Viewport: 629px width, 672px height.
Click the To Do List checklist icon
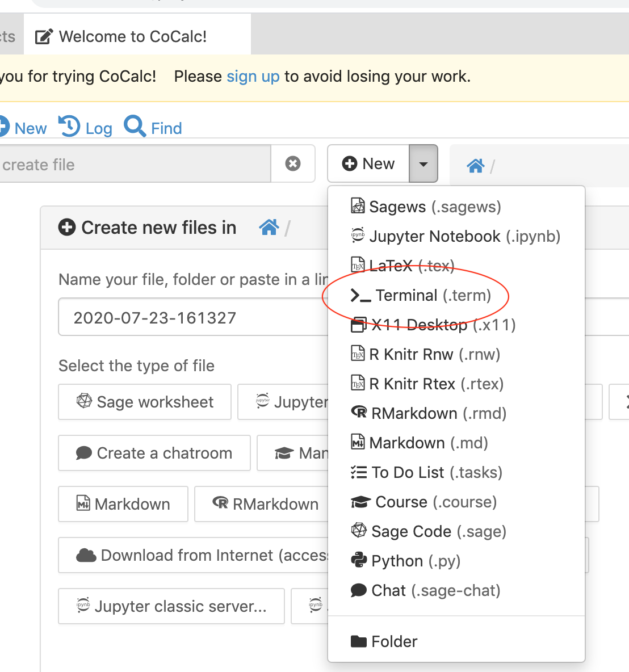coord(359,472)
